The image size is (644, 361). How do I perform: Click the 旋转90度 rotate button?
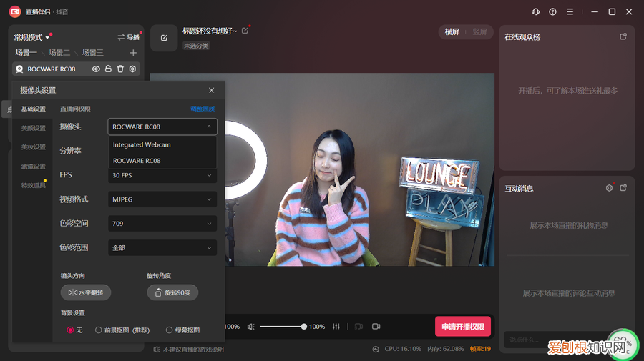pos(172,292)
